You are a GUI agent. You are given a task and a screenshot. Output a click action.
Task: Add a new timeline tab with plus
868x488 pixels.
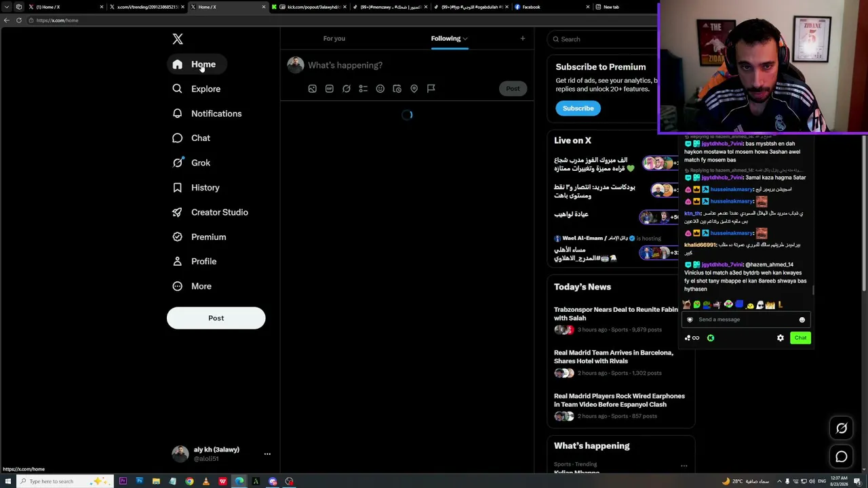[x=522, y=39]
